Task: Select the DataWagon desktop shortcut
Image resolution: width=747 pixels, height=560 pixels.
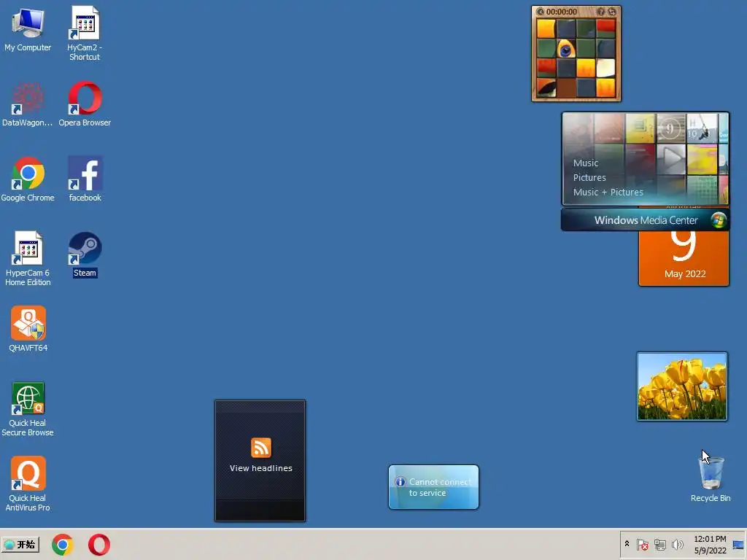Action: (x=27, y=105)
